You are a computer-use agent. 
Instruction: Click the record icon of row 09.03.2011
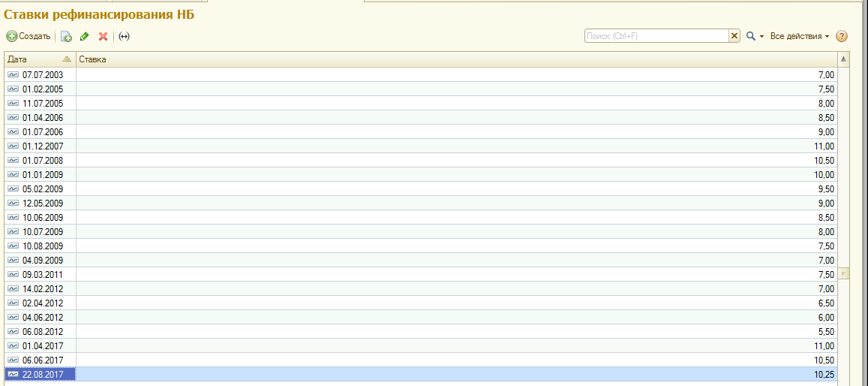click(13, 275)
